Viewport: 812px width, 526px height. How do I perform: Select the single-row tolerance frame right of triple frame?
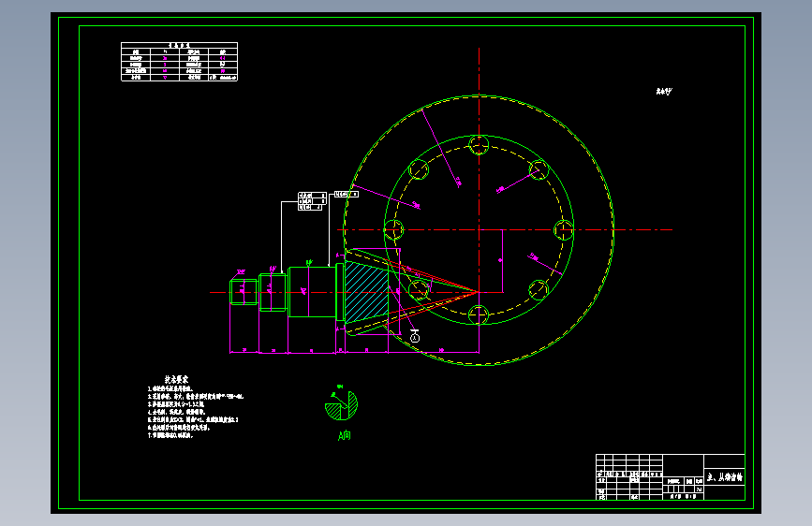click(347, 194)
